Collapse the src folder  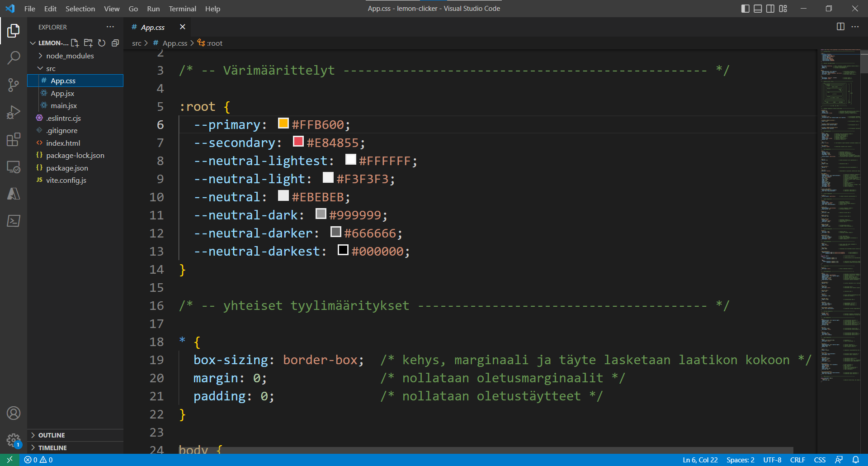[50, 68]
